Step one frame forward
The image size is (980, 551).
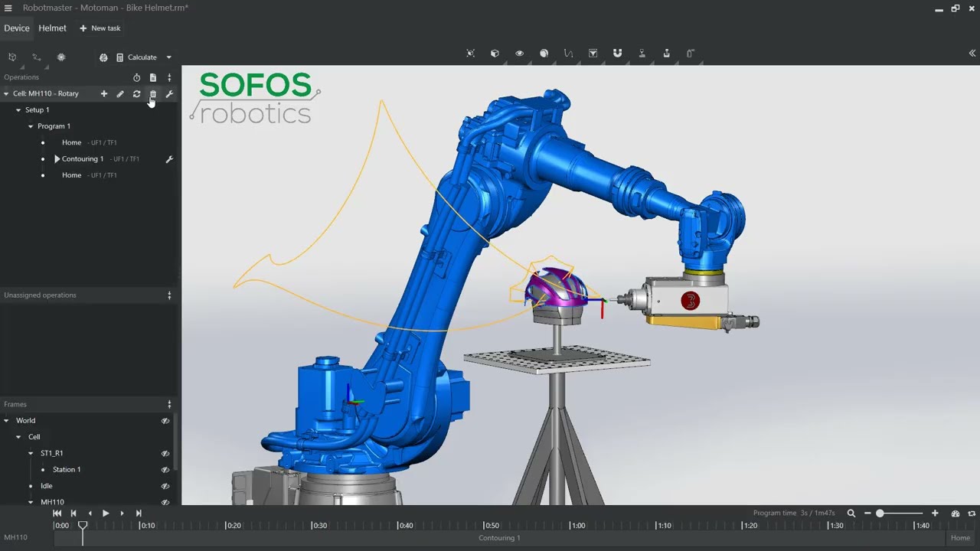122,514
